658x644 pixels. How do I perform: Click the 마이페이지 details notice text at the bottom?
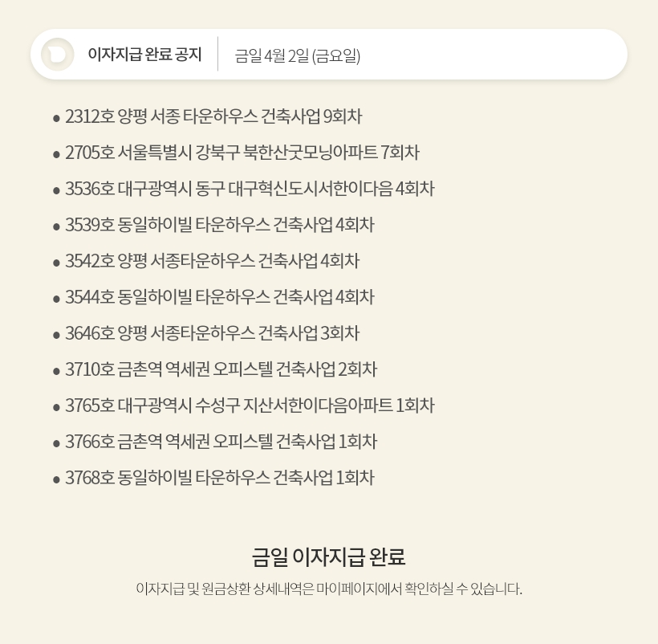point(329,589)
